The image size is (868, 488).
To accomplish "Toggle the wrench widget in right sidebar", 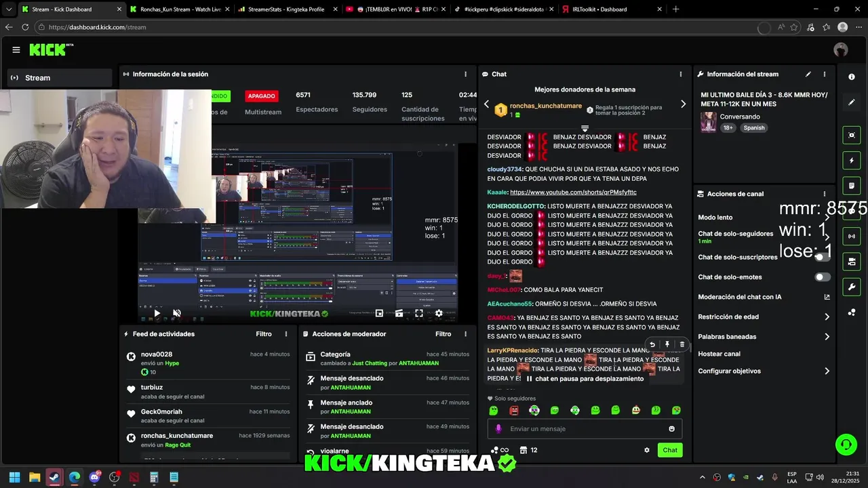I will [852, 287].
